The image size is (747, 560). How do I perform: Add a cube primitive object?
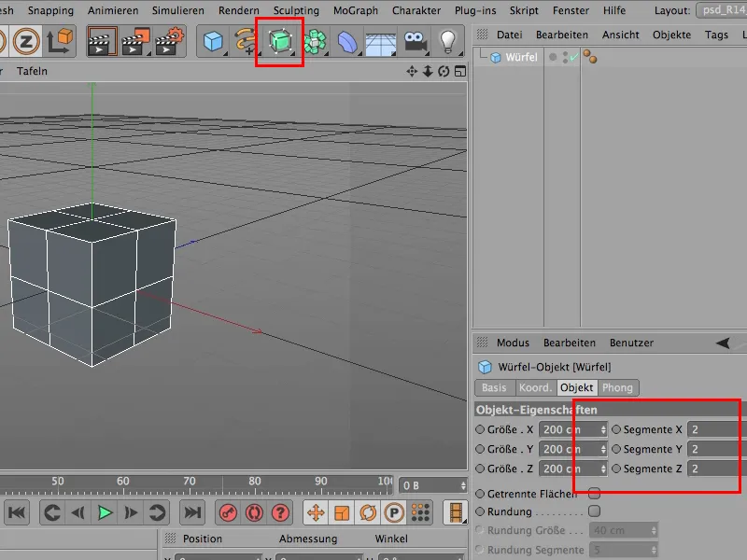coord(213,41)
